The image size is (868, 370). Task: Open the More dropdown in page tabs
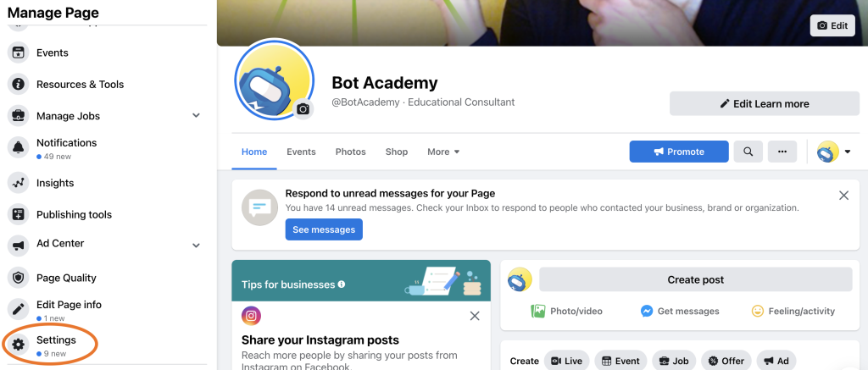443,152
